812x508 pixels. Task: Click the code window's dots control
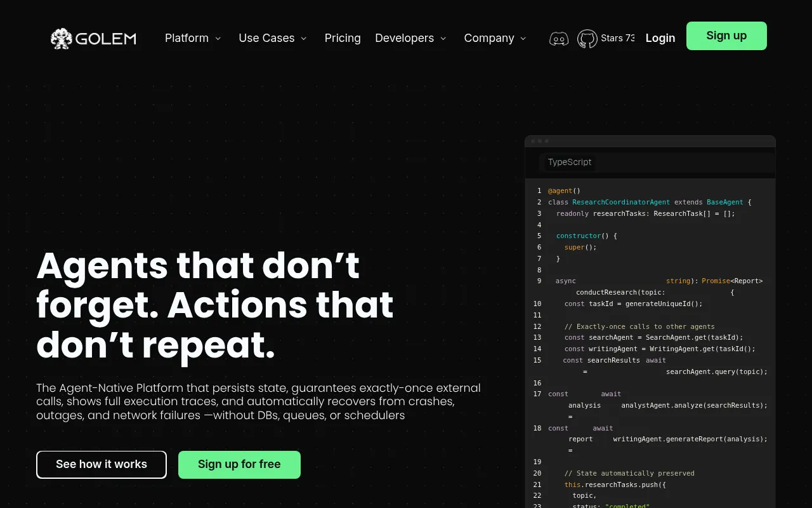tap(540, 141)
